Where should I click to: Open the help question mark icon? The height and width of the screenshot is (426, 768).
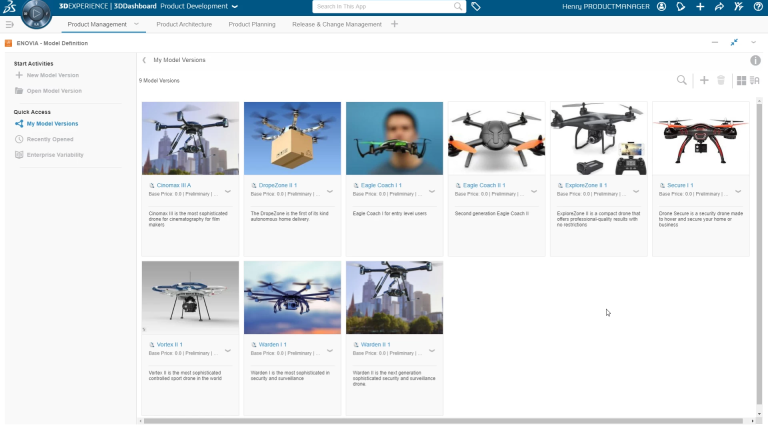[755, 6]
